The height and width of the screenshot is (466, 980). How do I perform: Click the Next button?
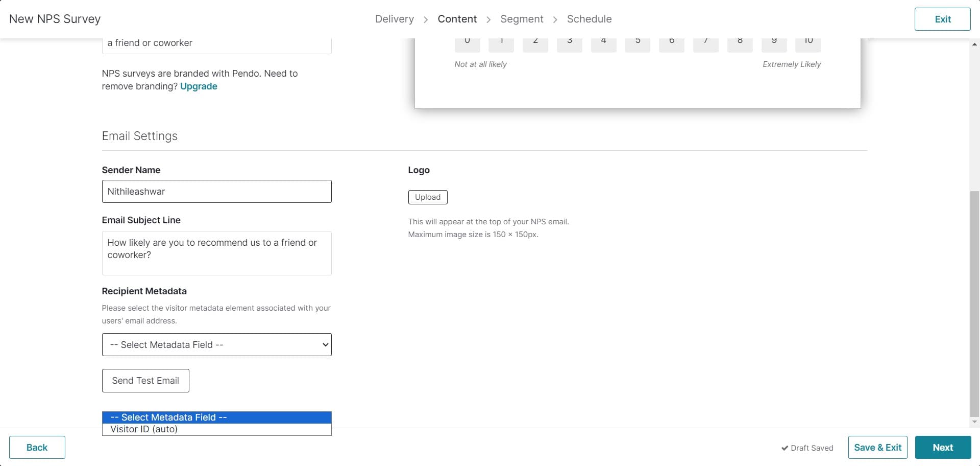coord(943,447)
